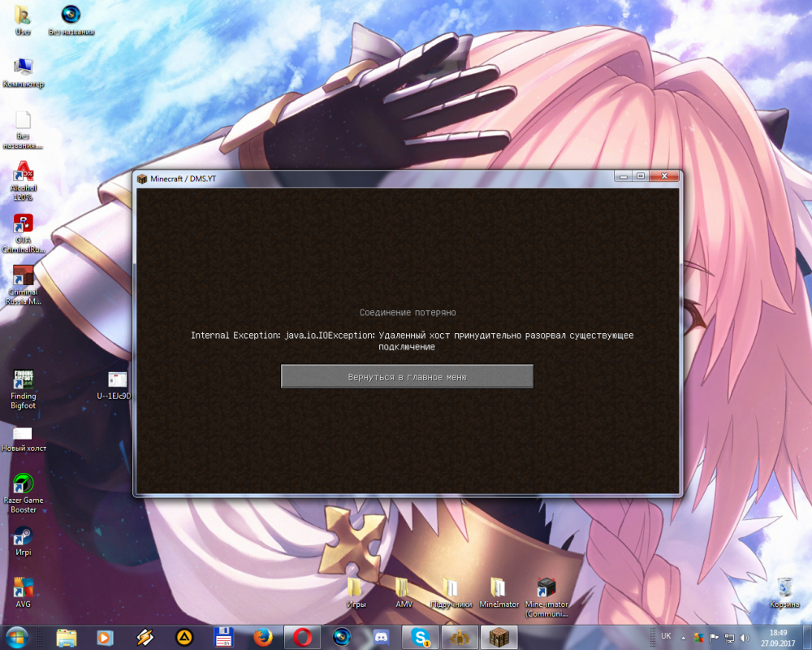Open the GTA Criminal Russia desktop shortcut
812x650 pixels.
23,226
